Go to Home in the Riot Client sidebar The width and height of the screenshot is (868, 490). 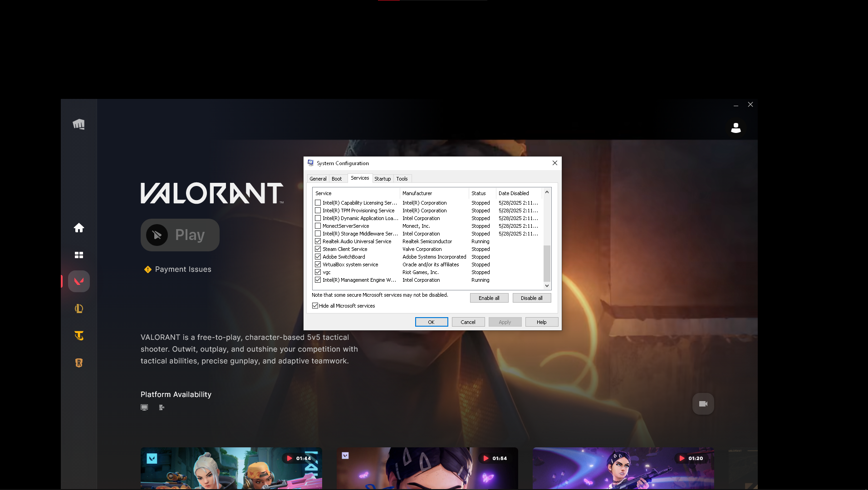79,228
